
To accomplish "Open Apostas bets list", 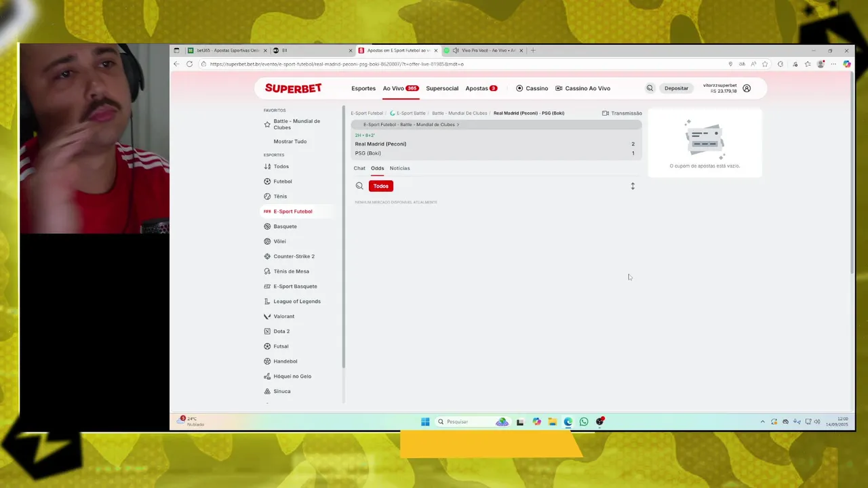I will point(481,88).
